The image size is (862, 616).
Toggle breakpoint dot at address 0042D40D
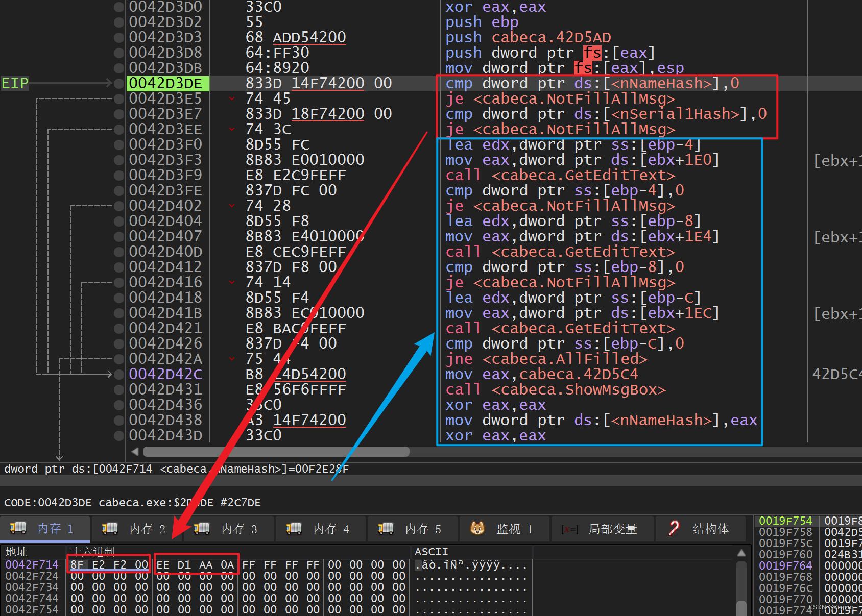[x=119, y=252]
